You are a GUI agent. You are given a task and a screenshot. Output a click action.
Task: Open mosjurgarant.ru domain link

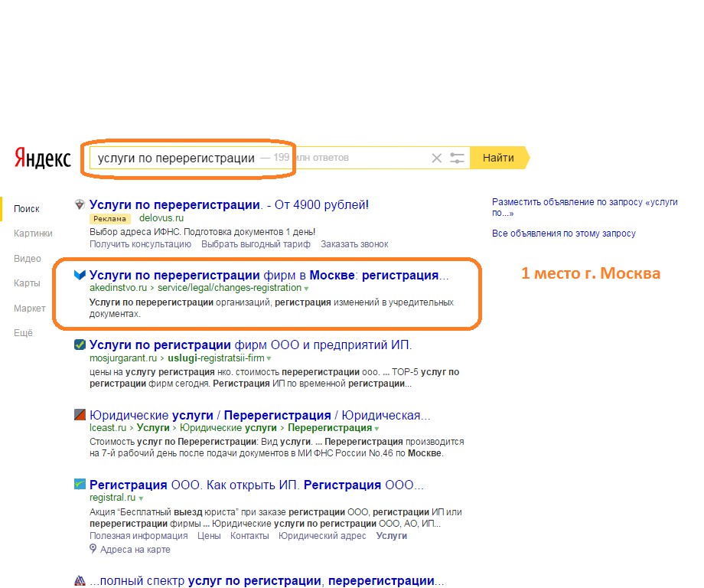123,358
